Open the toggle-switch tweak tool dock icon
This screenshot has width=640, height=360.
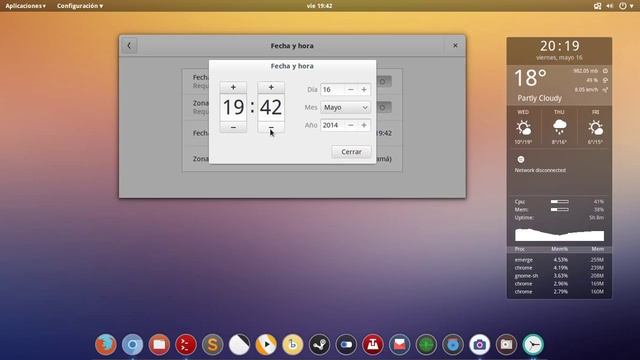click(346, 344)
